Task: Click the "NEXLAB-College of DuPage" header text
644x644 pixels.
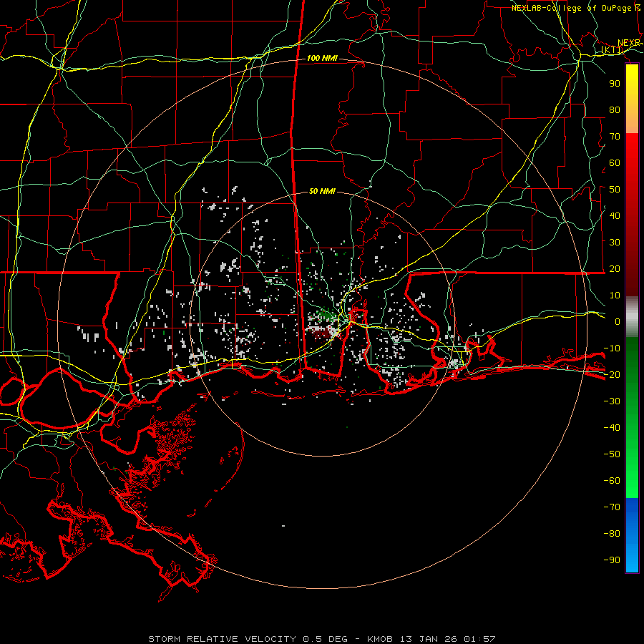Action: (x=571, y=8)
